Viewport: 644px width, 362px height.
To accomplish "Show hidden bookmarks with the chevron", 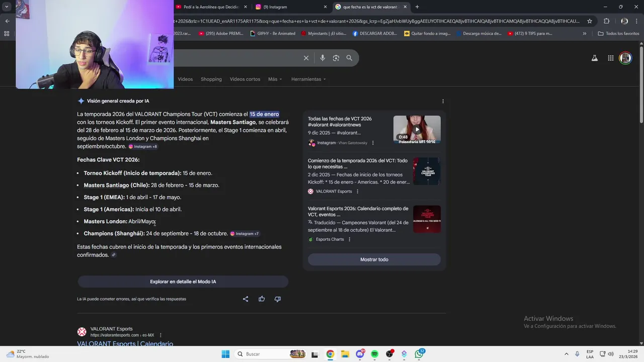I will point(584,34).
